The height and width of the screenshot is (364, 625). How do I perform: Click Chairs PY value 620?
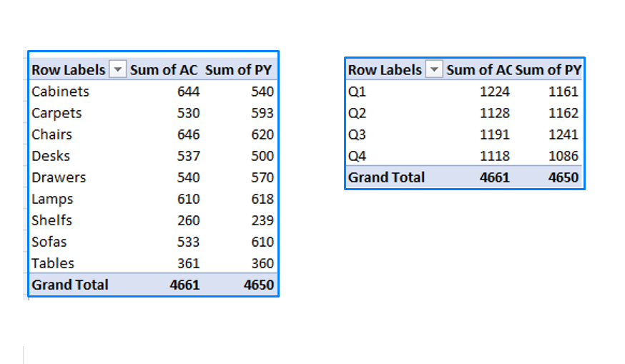tap(262, 134)
